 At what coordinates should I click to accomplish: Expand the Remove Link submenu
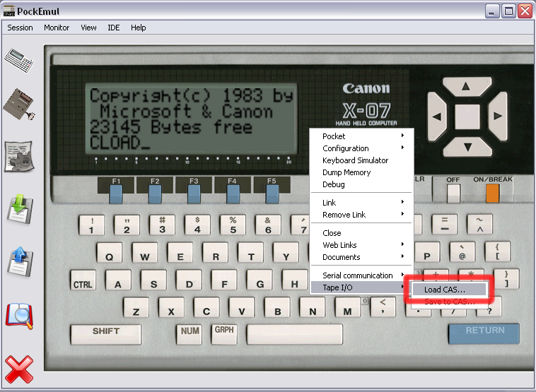361,215
